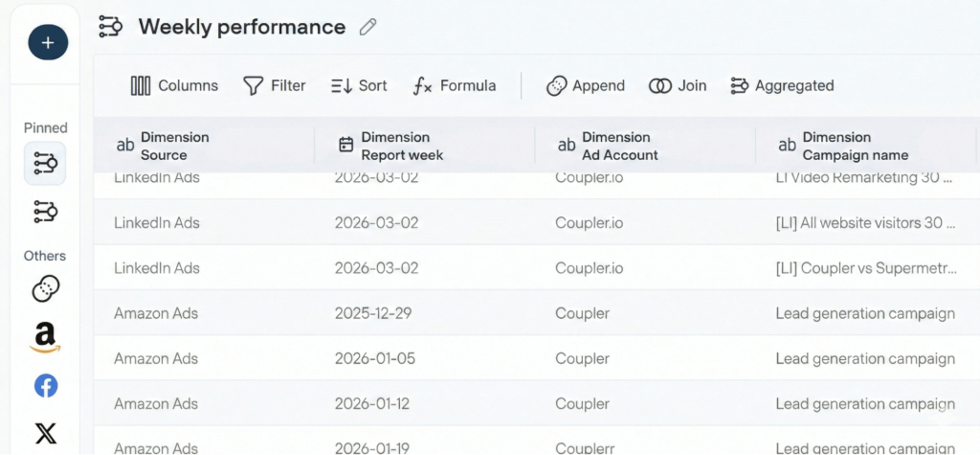This screenshot has height=455, width=980.
Task: Open the Facebook source in sidebar
Action: coord(46,385)
